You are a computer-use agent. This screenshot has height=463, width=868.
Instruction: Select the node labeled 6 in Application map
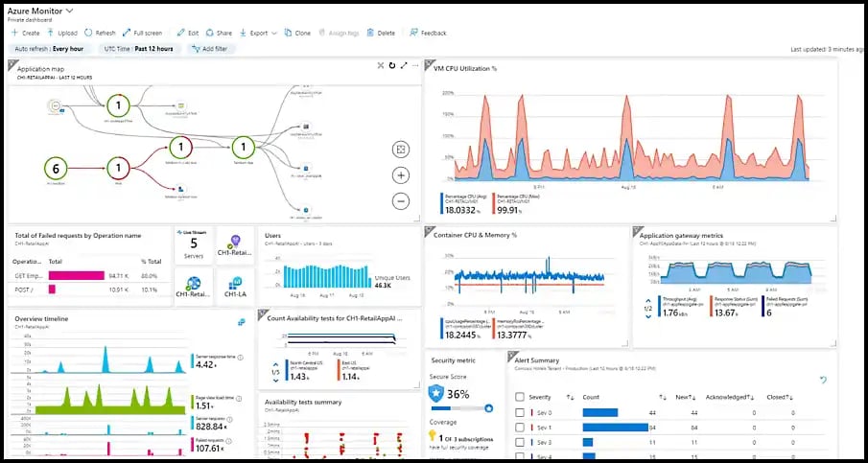point(56,167)
